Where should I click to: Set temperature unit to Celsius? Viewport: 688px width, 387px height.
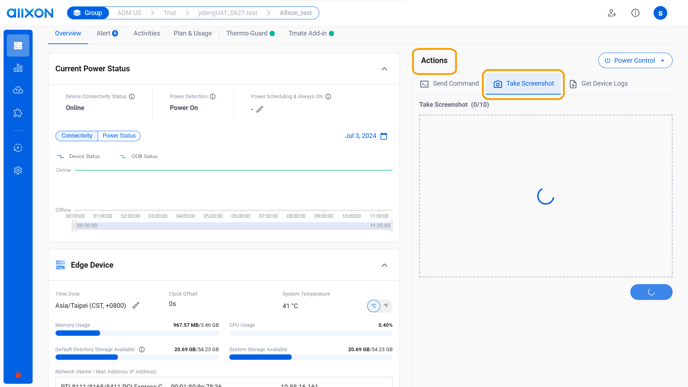tap(373, 306)
